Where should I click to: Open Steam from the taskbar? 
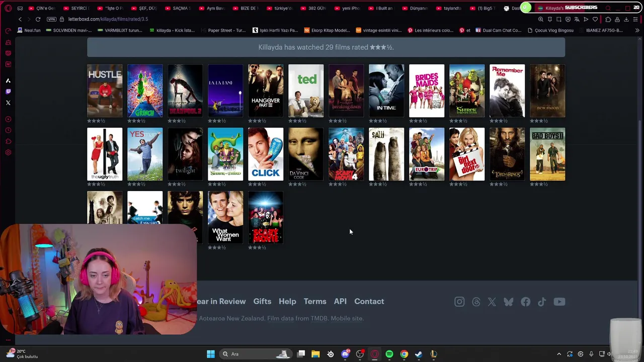click(x=419, y=354)
